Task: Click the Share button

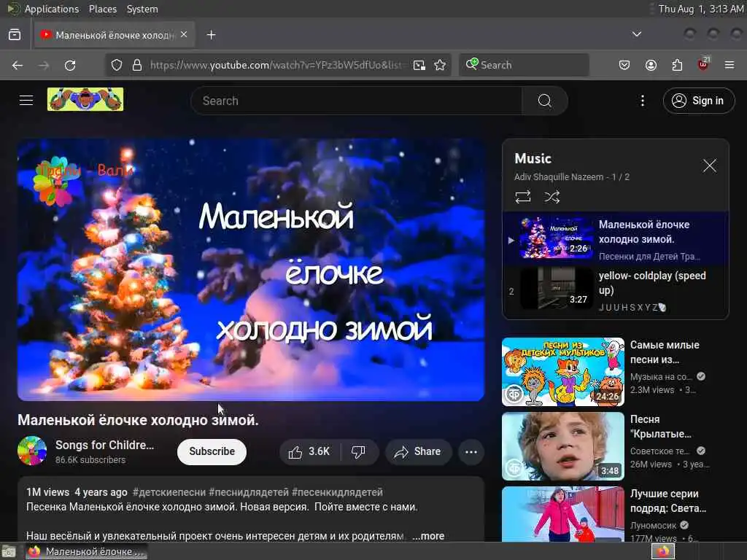Action: coord(418,451)
